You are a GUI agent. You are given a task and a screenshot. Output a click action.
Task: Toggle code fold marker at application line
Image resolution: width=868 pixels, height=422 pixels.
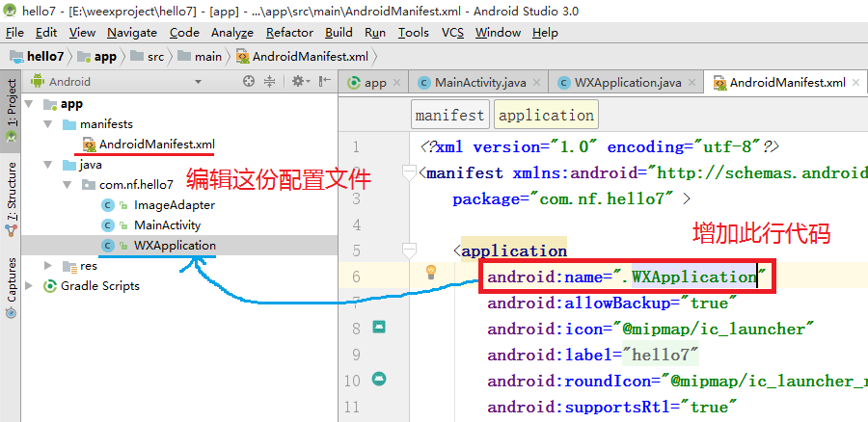click(409, 251)
